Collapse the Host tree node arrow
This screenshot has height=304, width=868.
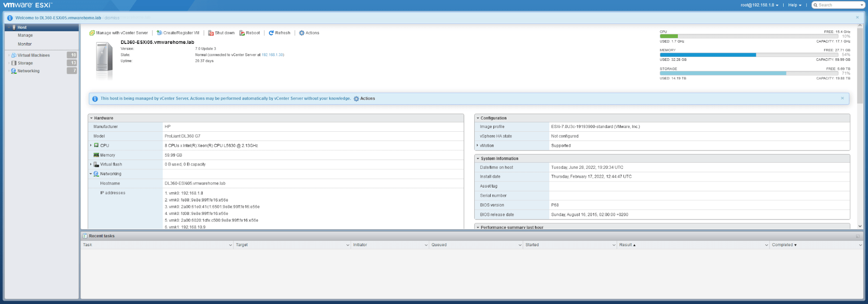[9, 27]
